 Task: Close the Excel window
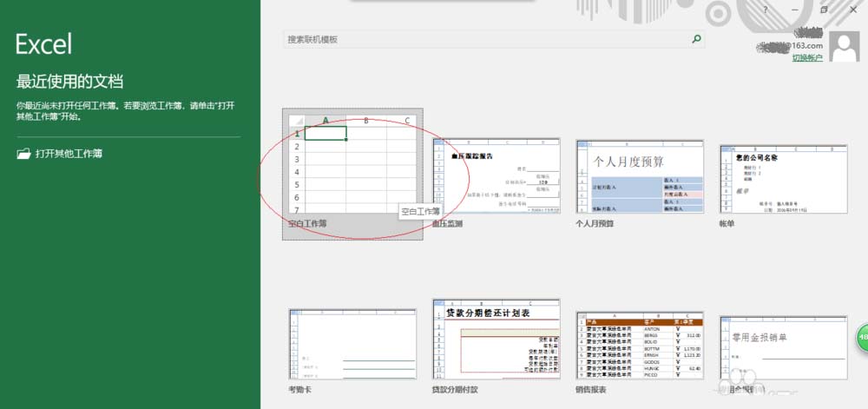[853, 10]
